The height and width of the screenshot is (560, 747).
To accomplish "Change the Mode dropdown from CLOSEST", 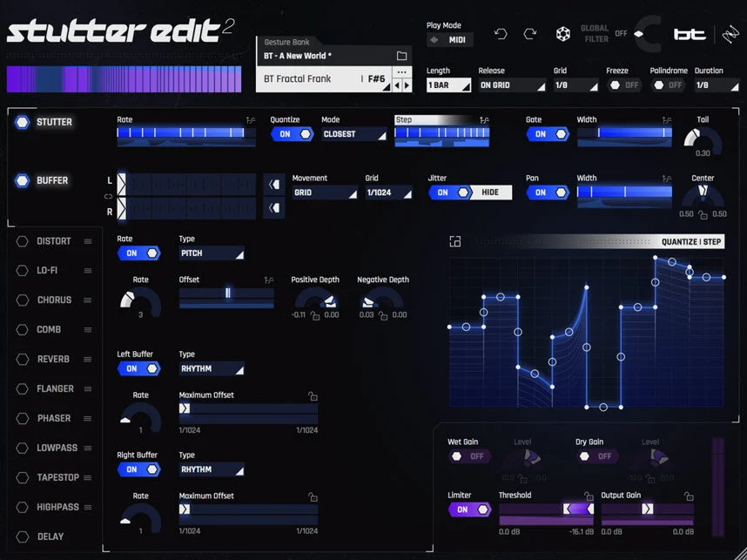I will [x=352, y=134].
